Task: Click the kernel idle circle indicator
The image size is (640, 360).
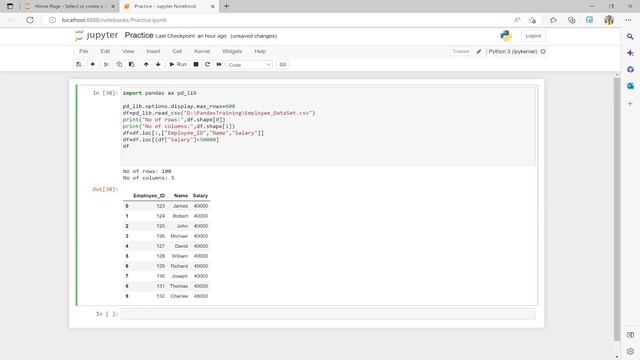Action: tap(543, 51)
